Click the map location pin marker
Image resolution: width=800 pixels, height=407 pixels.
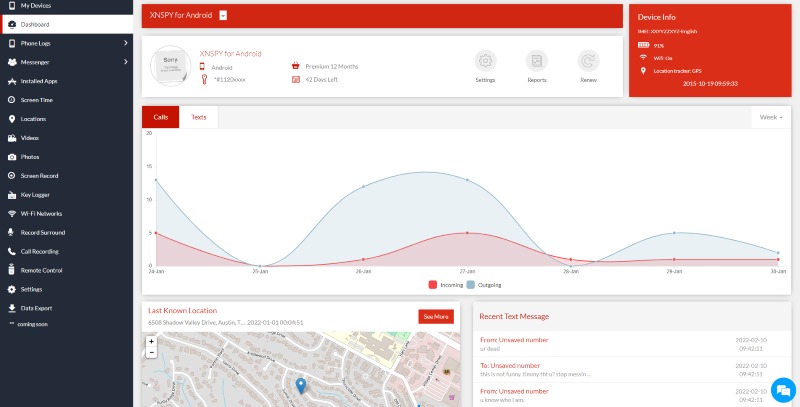tap(300, 385)
